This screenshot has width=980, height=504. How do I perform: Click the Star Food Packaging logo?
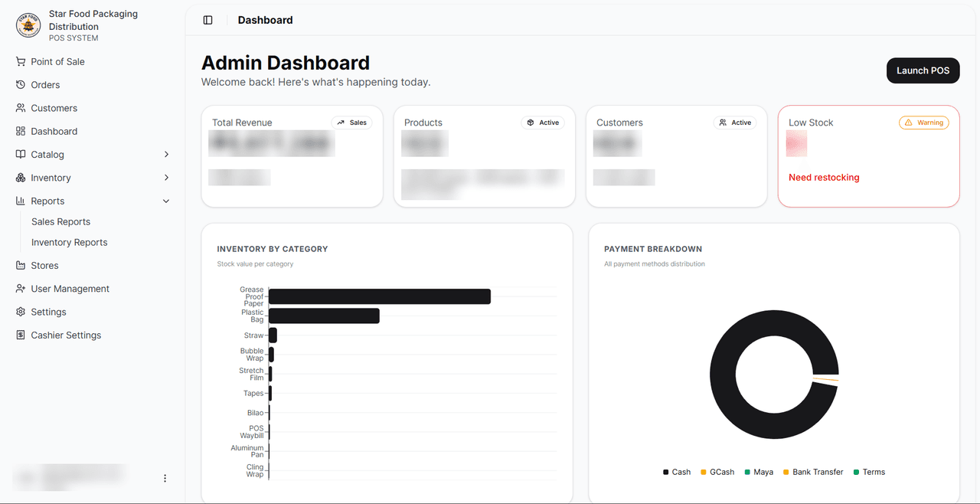(x=28, y=25)
